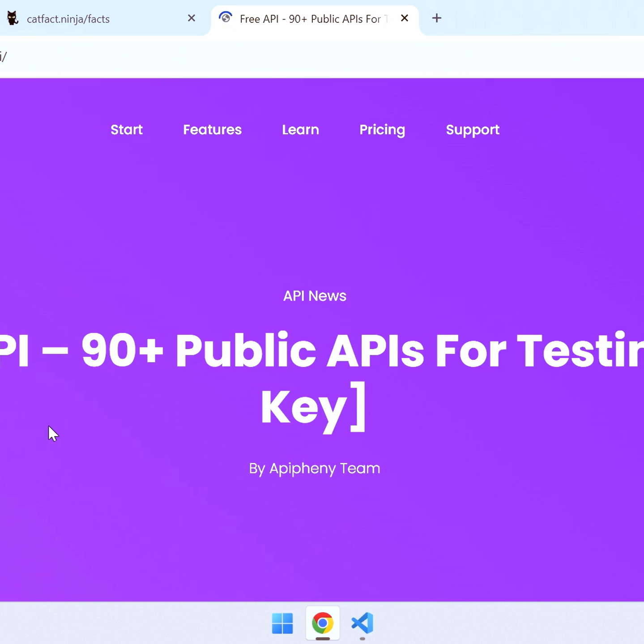Switch to Visual Studio Code from taskbar
Screen dimensions: 644x644
pyautogui.click(x=363, y=623)
